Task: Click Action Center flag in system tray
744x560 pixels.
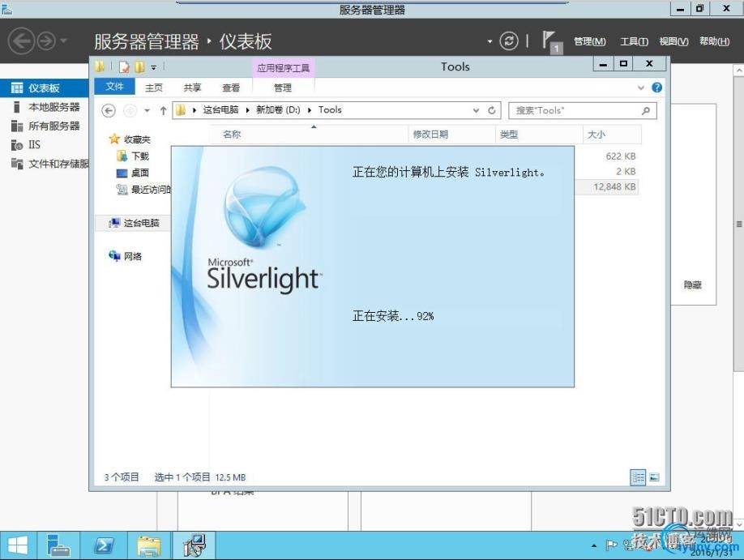Action: 612,545
